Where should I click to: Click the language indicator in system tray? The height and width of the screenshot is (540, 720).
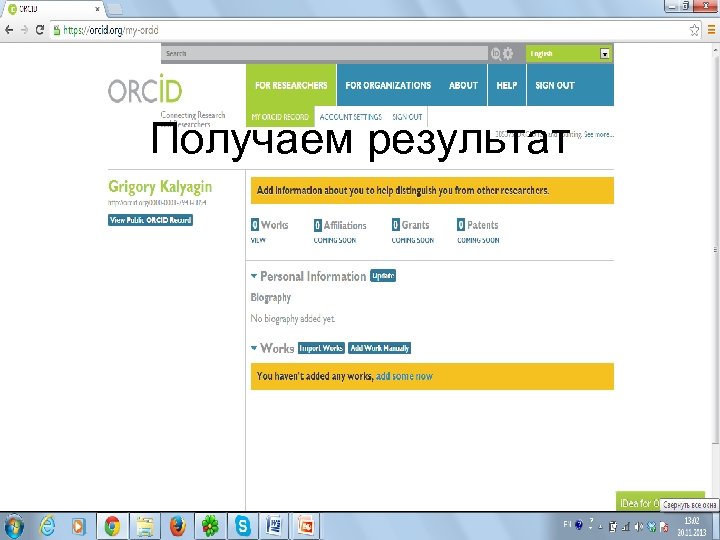coord(567,524)
